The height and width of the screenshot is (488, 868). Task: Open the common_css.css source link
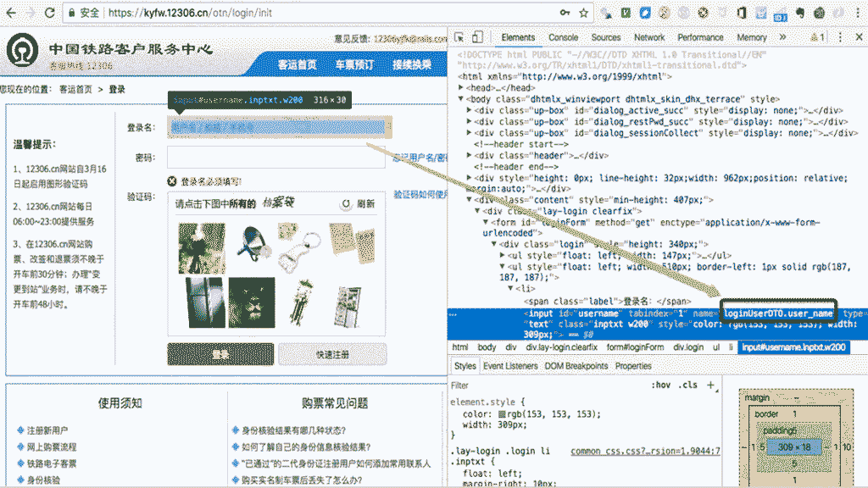click(x=645, y=451)
